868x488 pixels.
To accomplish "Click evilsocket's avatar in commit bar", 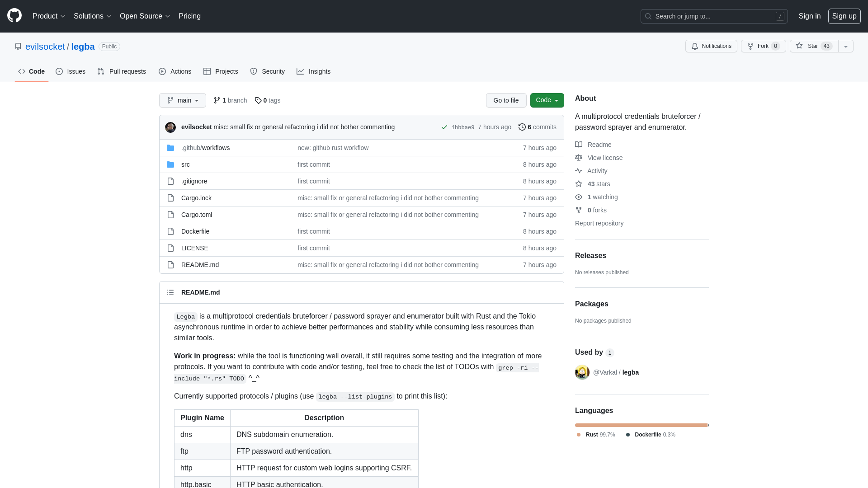I will (x=170, y=127).
